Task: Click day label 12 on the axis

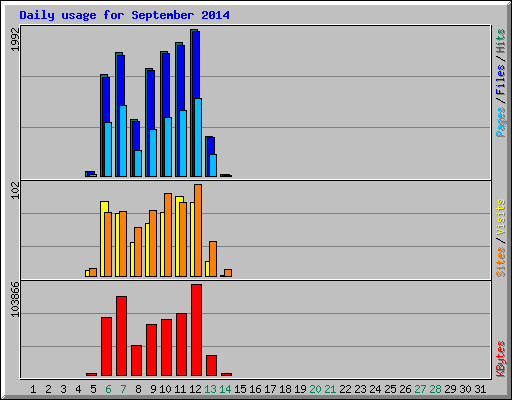Action: pos(195,389)
